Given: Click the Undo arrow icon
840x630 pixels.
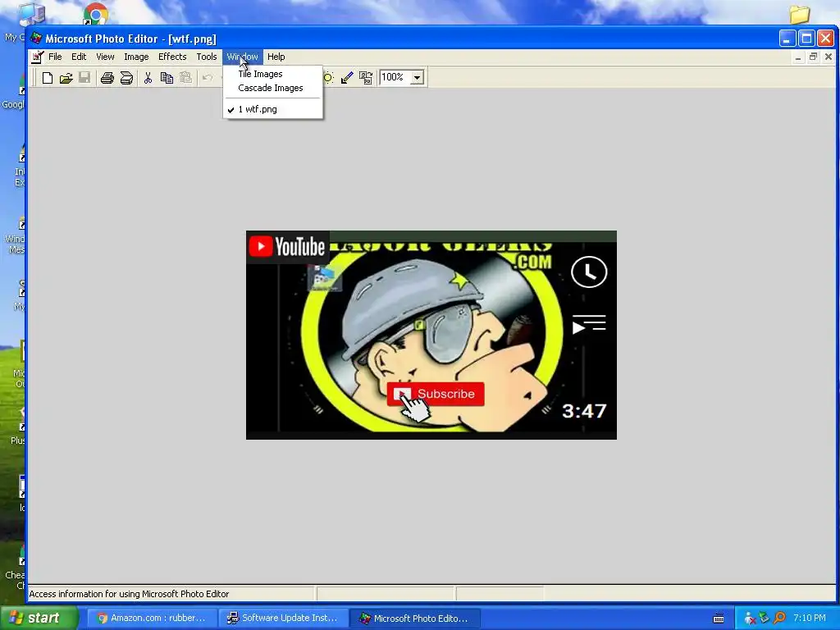Looking at the screenshot, I should (x=208, y=78).
